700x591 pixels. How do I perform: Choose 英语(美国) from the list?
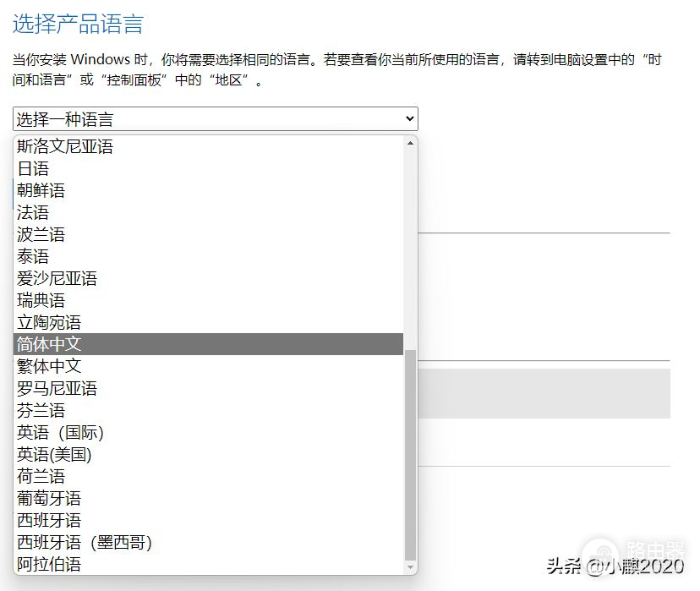click(x=208, y=454)
